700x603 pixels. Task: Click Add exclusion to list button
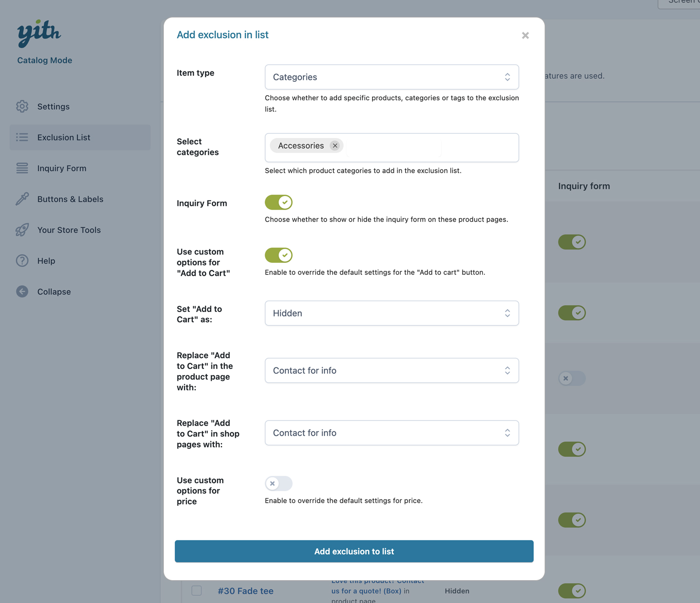tap(354, 551)
